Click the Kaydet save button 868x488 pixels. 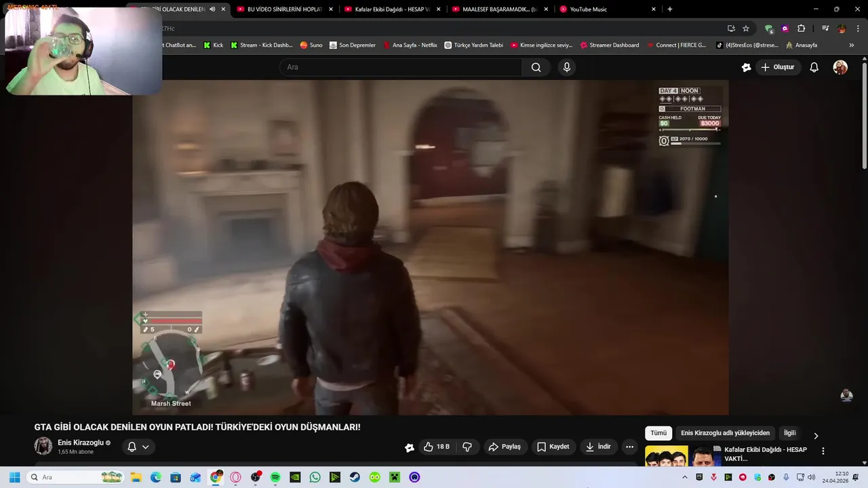(x=553, y=447)
